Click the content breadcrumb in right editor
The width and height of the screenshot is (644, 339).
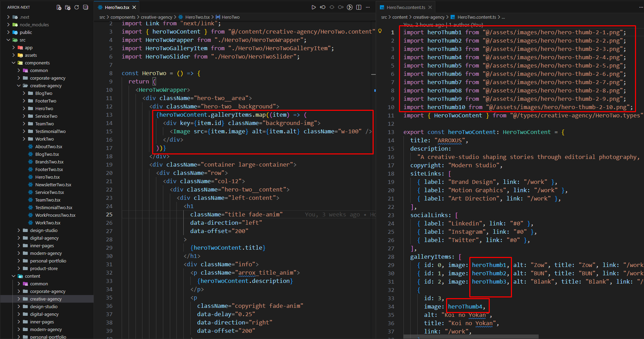(400, 17)
